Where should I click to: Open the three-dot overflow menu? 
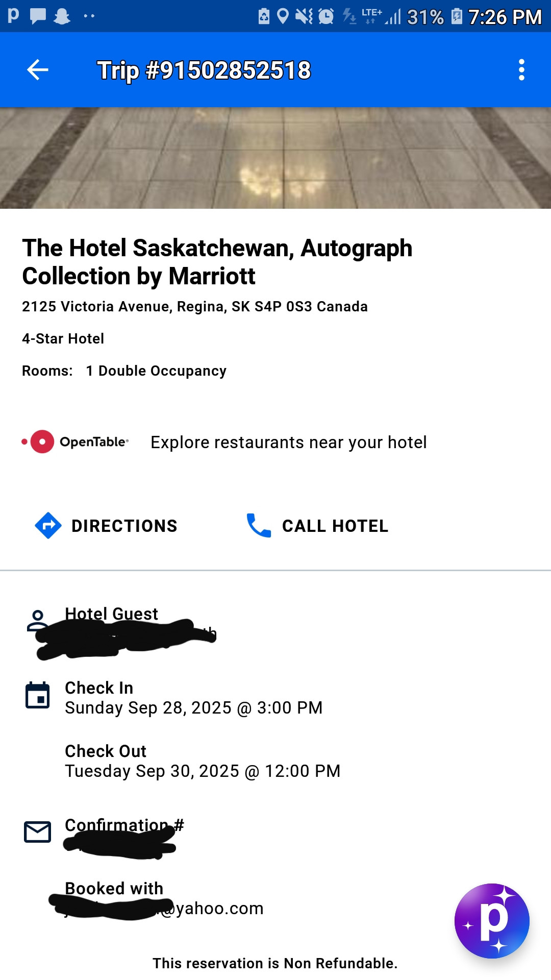[x=521, y=70]
